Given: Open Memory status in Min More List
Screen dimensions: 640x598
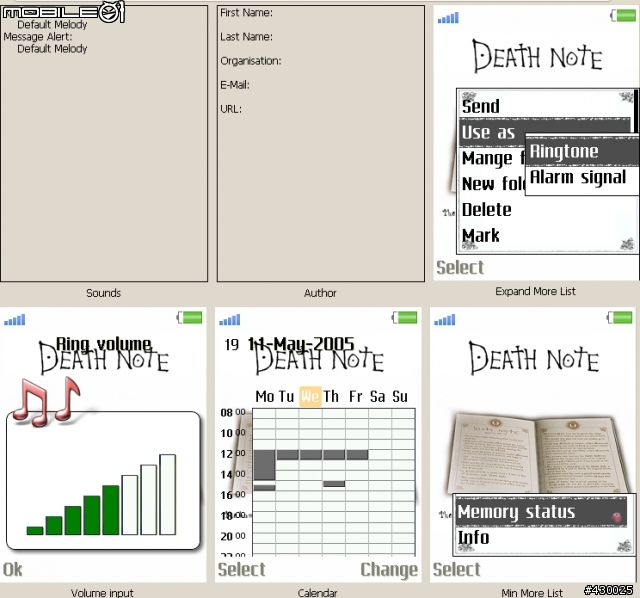Looking at the screenshot, I should 541,512.
